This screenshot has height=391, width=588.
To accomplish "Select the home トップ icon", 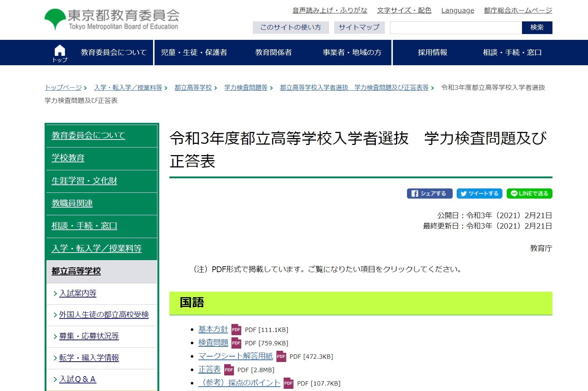I will pos(59,52).
